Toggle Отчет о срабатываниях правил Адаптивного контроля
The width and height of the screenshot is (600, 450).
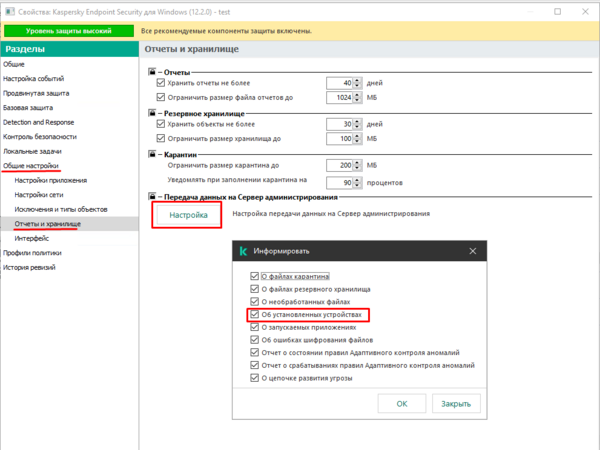pos(254,365)
